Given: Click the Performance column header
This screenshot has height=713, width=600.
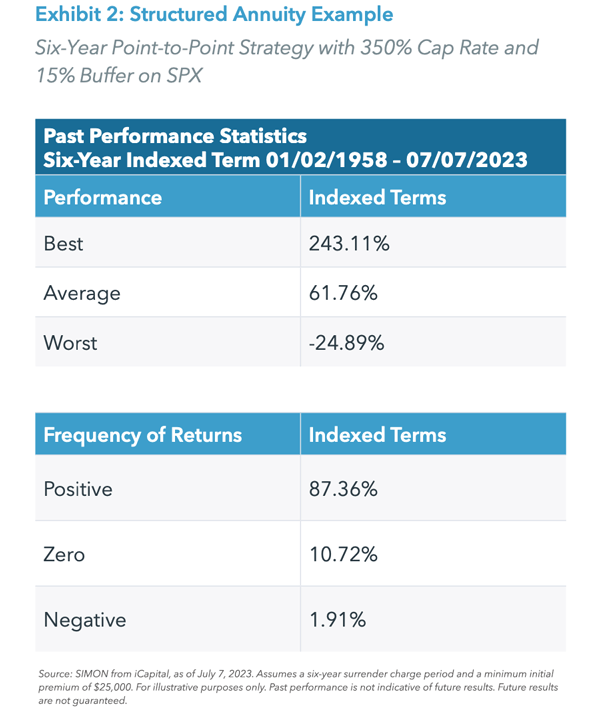Looking at the screenshot, I should [103, 197].
